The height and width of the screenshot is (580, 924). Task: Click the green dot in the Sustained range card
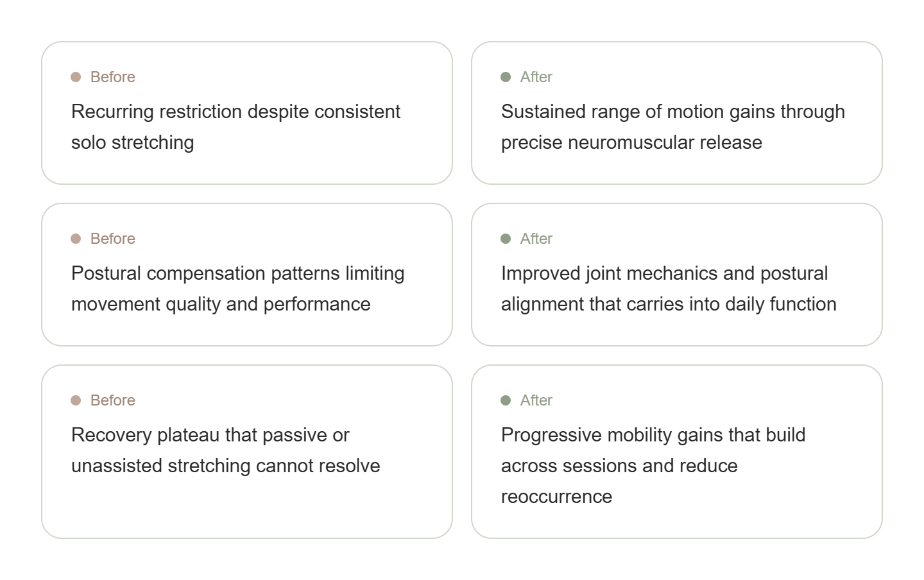pos(506,77)
